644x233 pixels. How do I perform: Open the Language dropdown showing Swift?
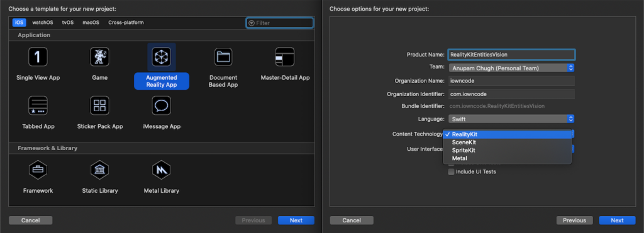tap(511, 119)
